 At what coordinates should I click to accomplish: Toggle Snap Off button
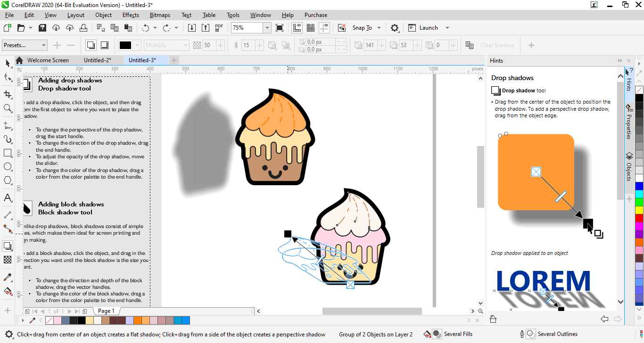tap(342, 28)
